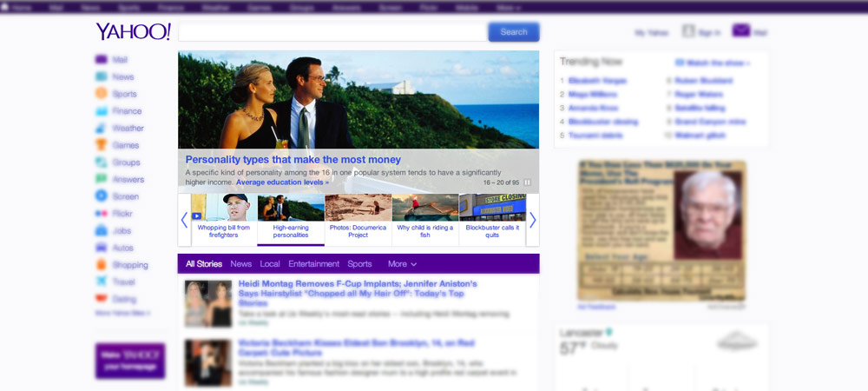Click the Finance icon in left sidebar

102,110
